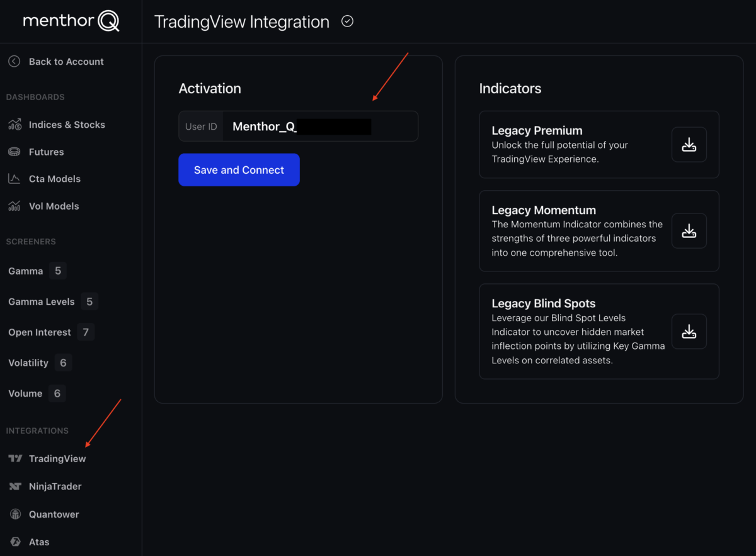
Task: Open Cta Models via its chart icon
Action: 14,178
